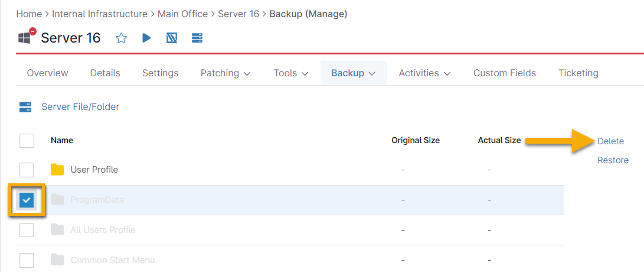Open the Custom Fields tab
The height and width of the screenshot is (272, 644).
[504, 73]
